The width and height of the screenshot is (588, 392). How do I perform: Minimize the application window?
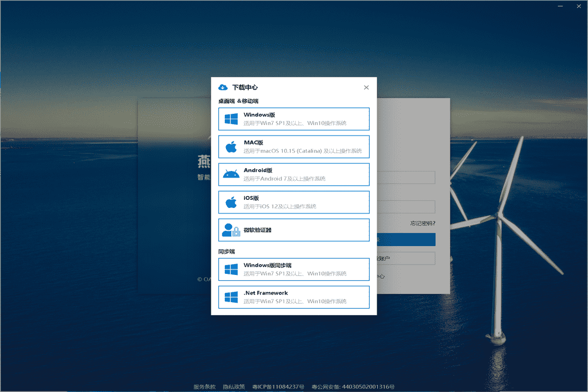tap(561, 7)
